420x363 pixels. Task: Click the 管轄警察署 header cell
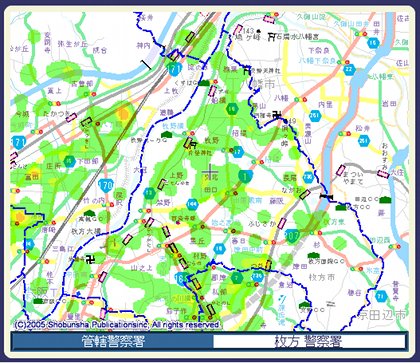tap(112, 341)
